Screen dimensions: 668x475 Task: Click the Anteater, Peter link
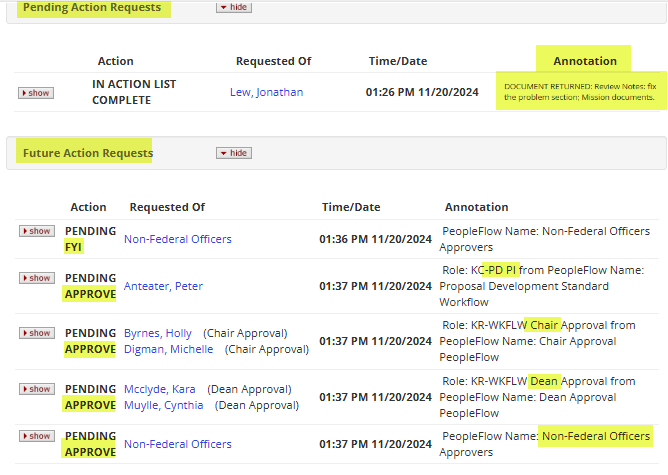pyautogui.click(x=163, y=286)
